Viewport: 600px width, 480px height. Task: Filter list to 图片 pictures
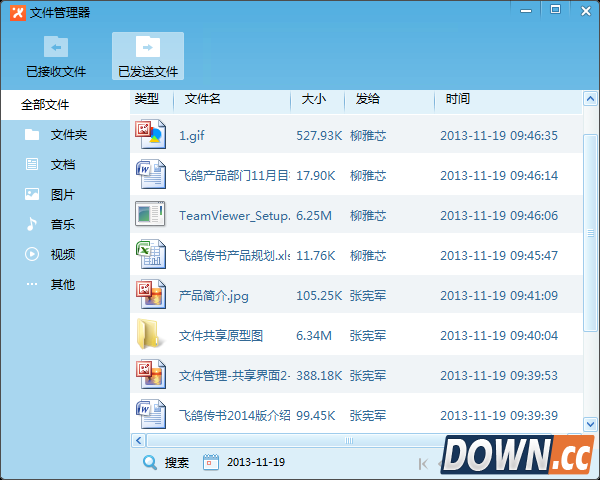pos(62,195)
